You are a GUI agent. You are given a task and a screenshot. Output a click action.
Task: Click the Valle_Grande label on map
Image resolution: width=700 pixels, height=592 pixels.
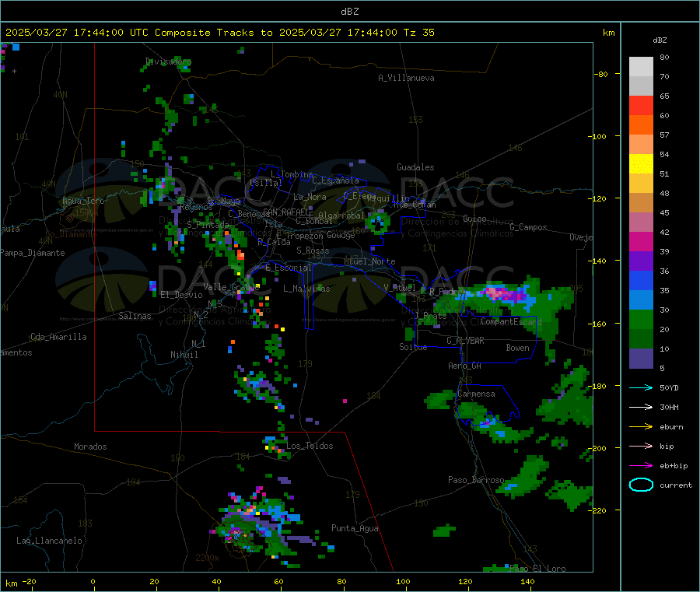(x=231, y=286)
